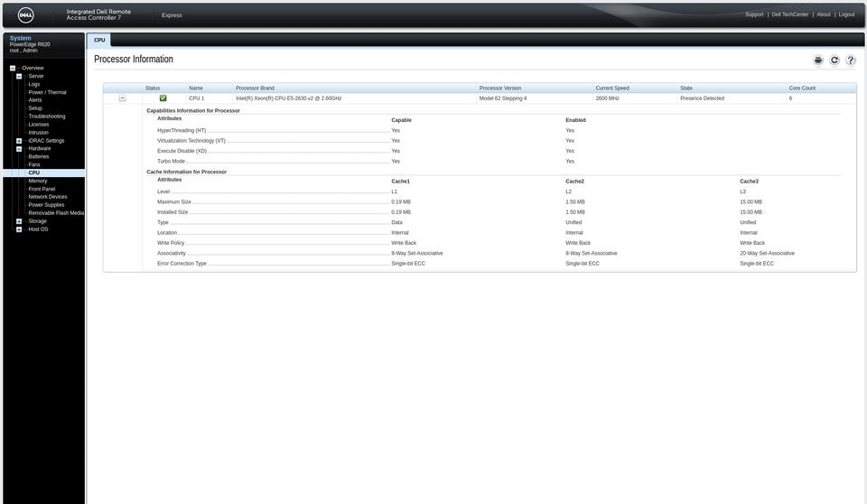Open Logs in the sidebar
The image size is (867, 504).
(x=34, y=84)
